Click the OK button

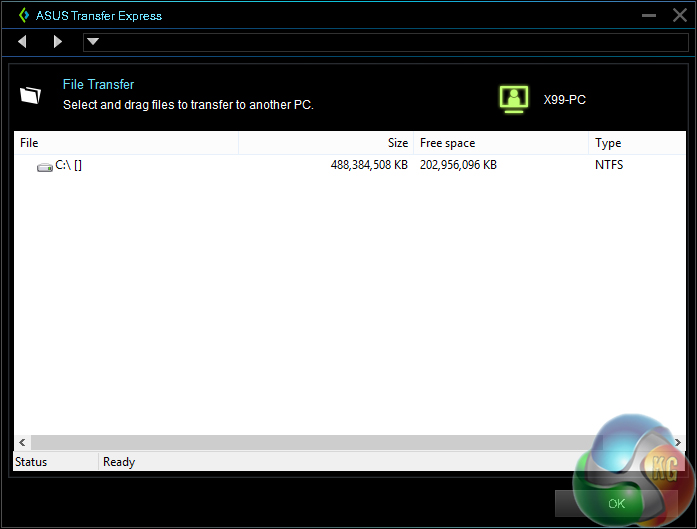(x=616, y=504)
